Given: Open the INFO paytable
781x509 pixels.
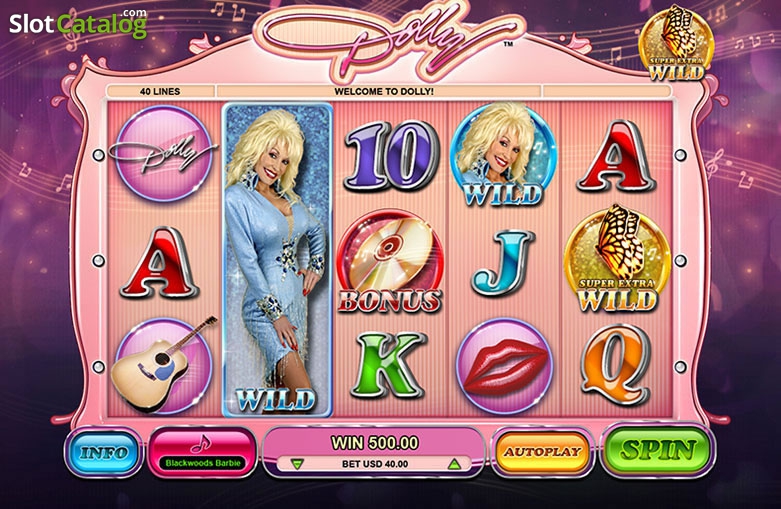Looking at the screenshot, I should click(104, 452).
